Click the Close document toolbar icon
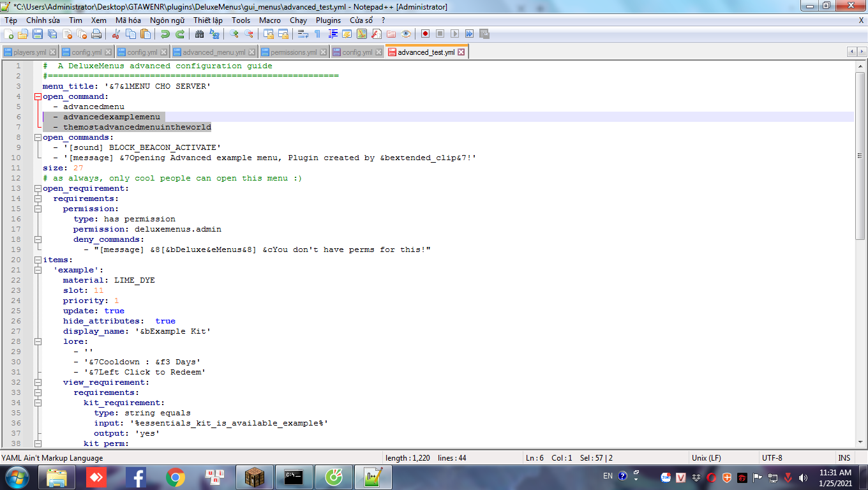868x490 pixels. pyautogui.click(x=66, y=34)
